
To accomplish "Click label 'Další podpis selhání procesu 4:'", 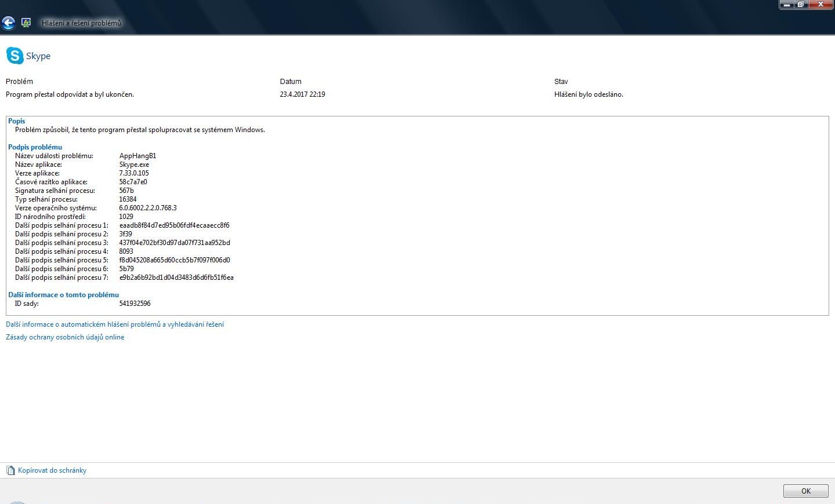I will pos(61,251).
